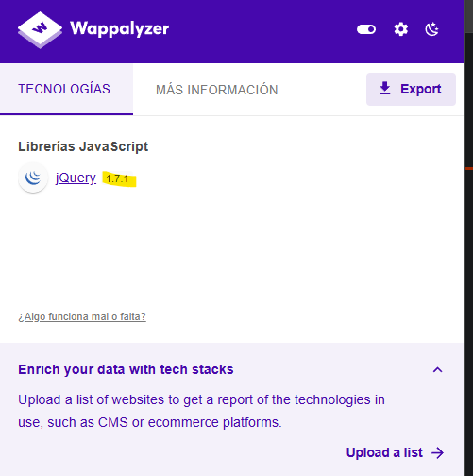Click the download arrow icon in Export
This screenshot has height=476, width=473.
384,89
